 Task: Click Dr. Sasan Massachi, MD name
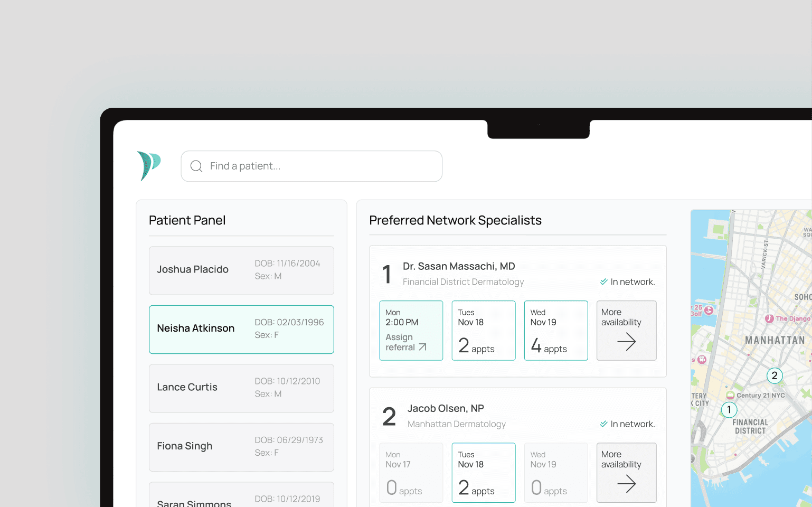click(459, 266)
